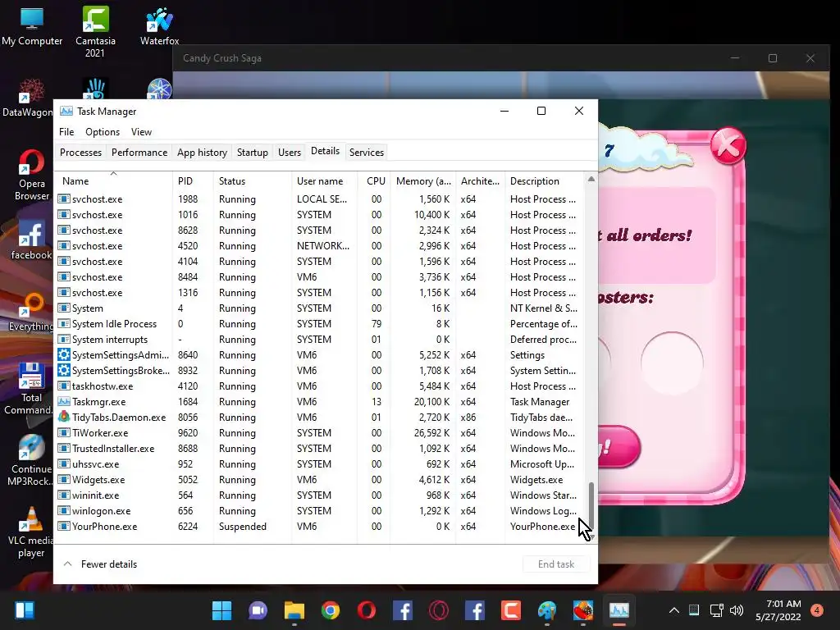This screenshot has width=840, height=630.
Task: Select the System interrupts row
Action: (320, 339)
